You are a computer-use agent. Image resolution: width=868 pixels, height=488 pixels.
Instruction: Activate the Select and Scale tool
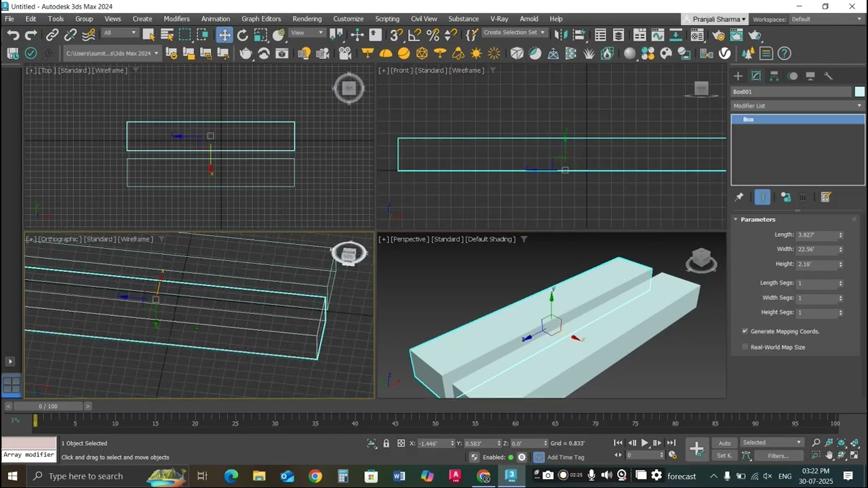[261, 35]
